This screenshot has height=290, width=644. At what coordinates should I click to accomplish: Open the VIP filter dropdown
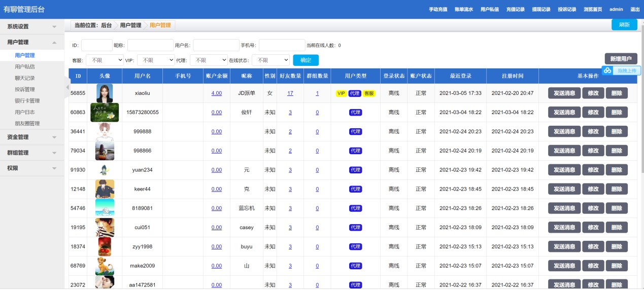156,60
